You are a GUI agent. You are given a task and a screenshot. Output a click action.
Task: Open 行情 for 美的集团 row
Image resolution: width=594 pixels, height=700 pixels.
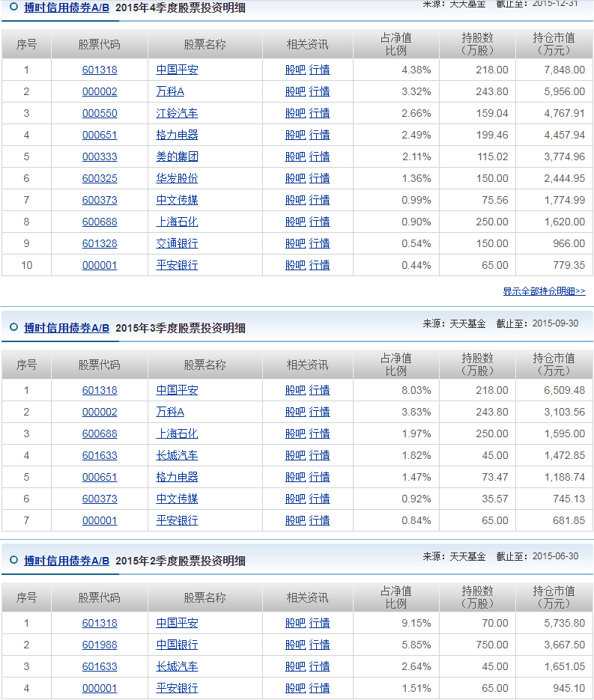(319, 156)
